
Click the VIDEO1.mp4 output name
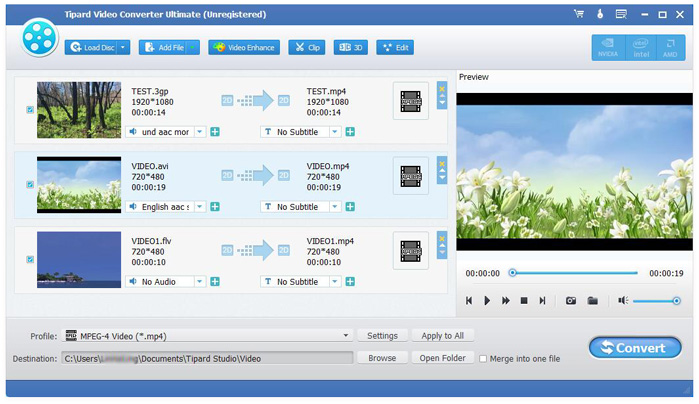[x=330, y=241]
